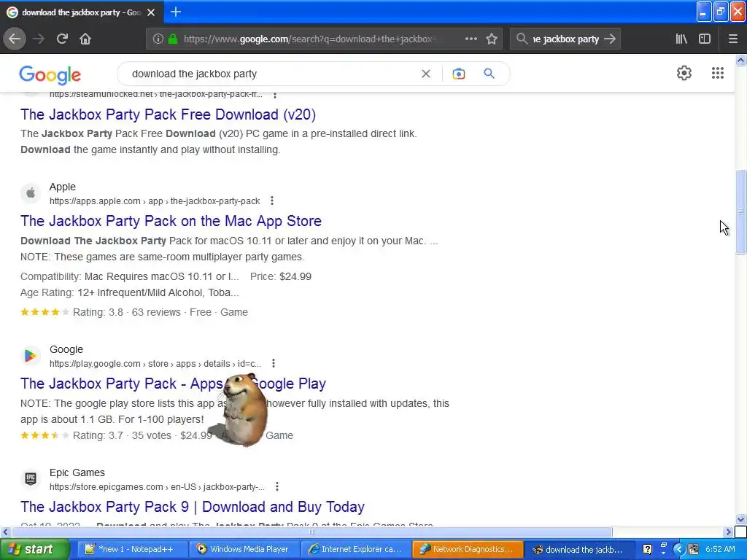This screenshot has height=560, width=747.
Task: Click the 'download the jackb...' taskbar button
Action: click(580, 550)
